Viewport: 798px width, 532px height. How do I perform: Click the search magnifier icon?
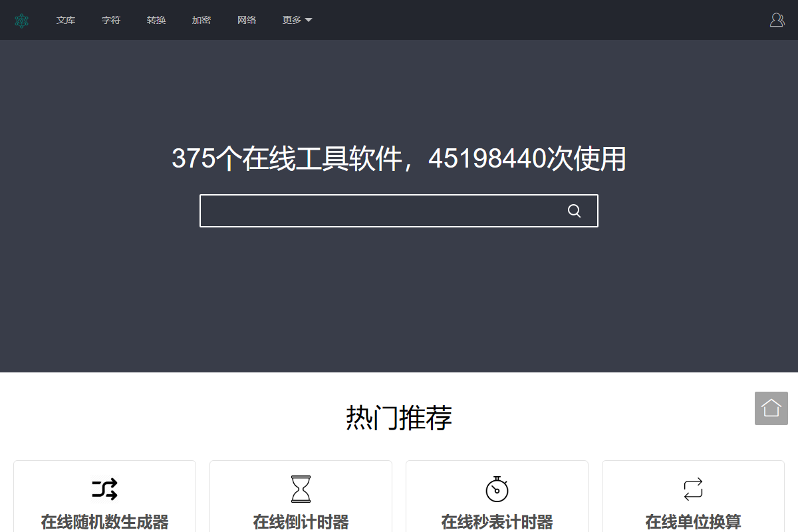[x=573, y=211]
